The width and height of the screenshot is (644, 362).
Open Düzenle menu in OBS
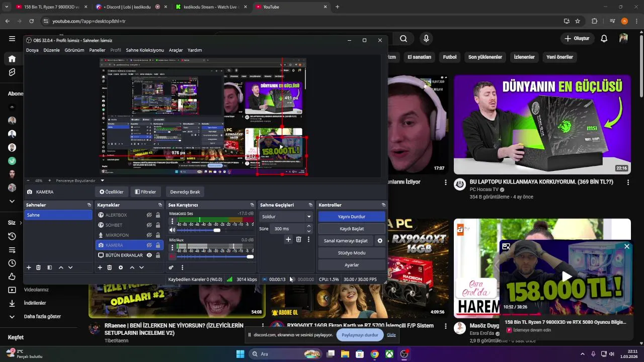click(51, 50)
